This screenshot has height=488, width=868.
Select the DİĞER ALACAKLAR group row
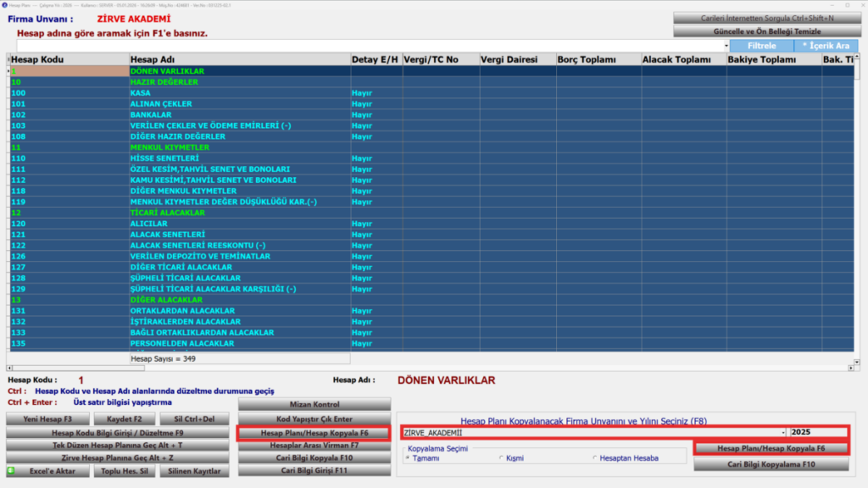431,300
